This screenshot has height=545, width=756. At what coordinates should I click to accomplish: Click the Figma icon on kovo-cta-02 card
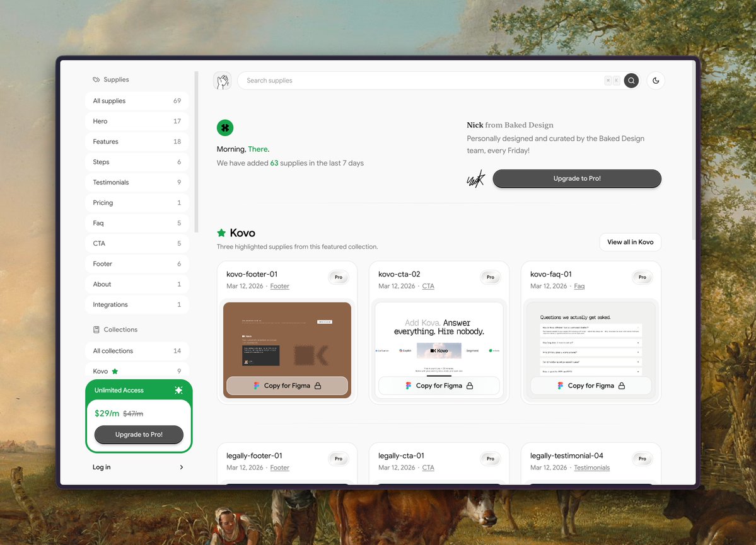409,386
